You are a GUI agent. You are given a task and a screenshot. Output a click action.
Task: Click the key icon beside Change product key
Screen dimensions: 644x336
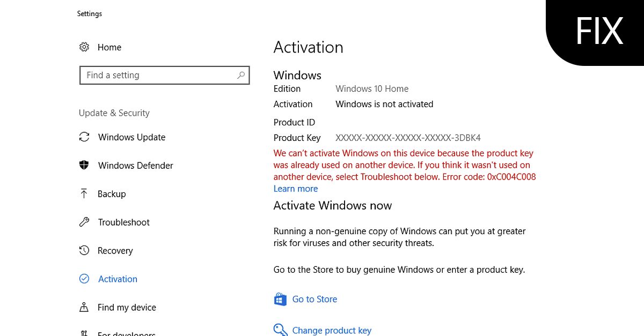280,329
